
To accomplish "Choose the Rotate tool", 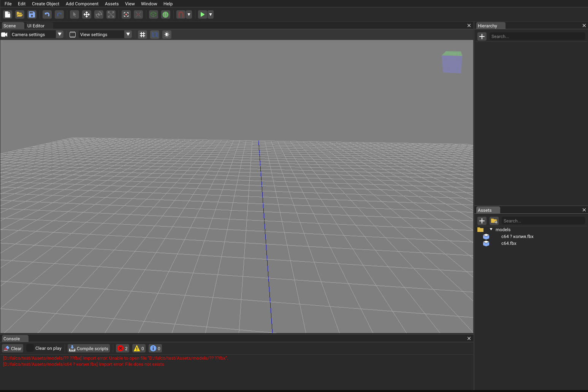I will tap(99, 14).
